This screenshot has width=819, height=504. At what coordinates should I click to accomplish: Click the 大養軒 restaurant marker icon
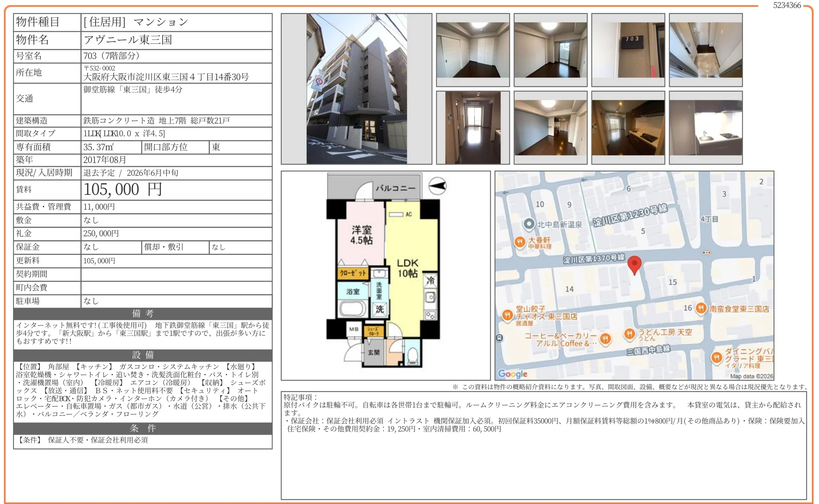[x=519, y=242]
